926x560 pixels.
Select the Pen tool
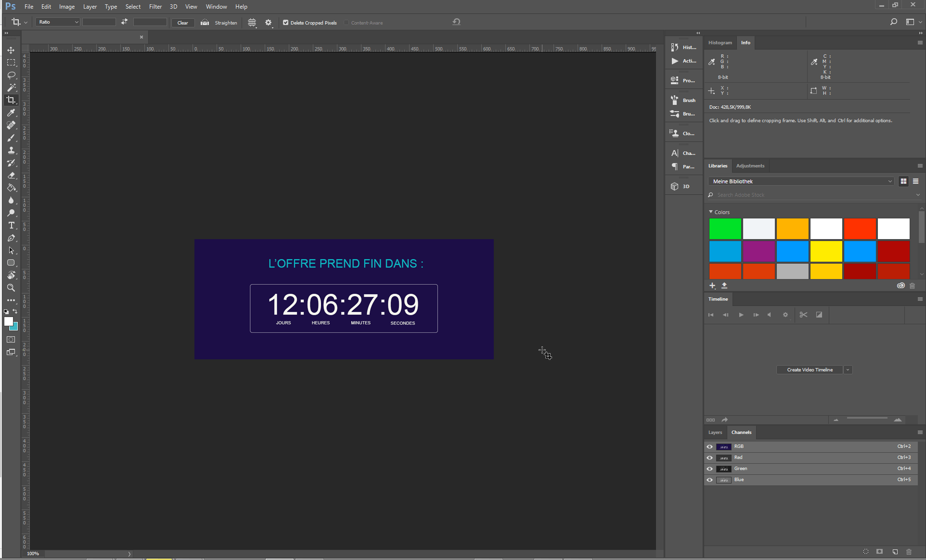[x=11, y=238]
